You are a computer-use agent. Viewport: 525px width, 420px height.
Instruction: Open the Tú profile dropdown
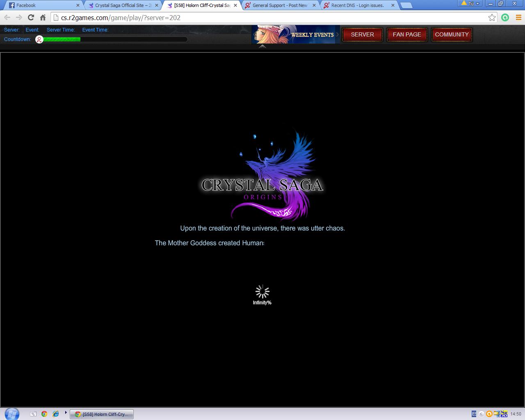tap(470, 4)
